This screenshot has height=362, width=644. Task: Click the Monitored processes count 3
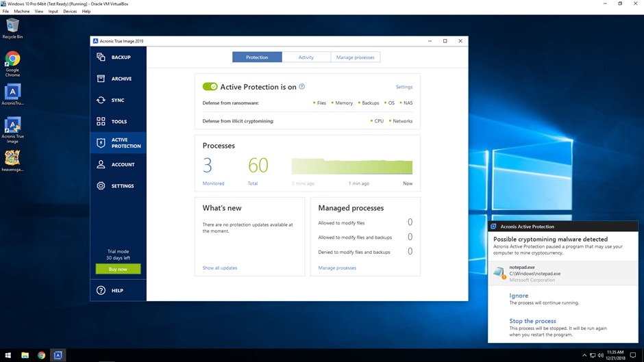(208, 166)
